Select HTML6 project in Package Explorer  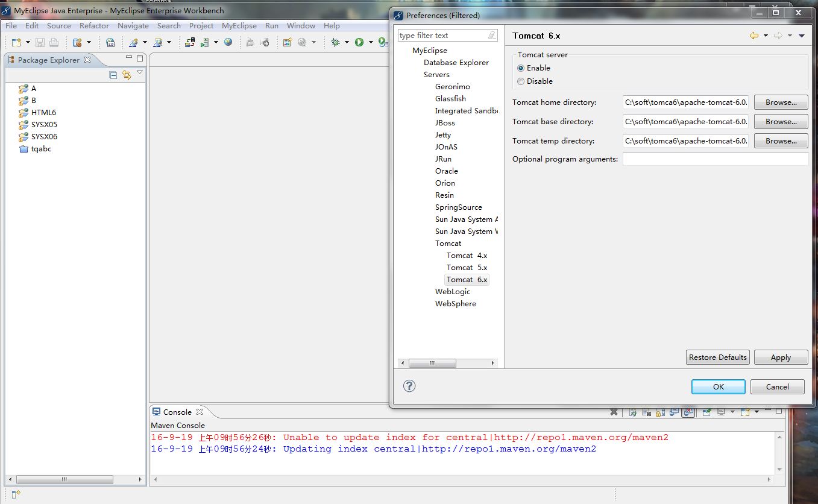pos(43,112)
